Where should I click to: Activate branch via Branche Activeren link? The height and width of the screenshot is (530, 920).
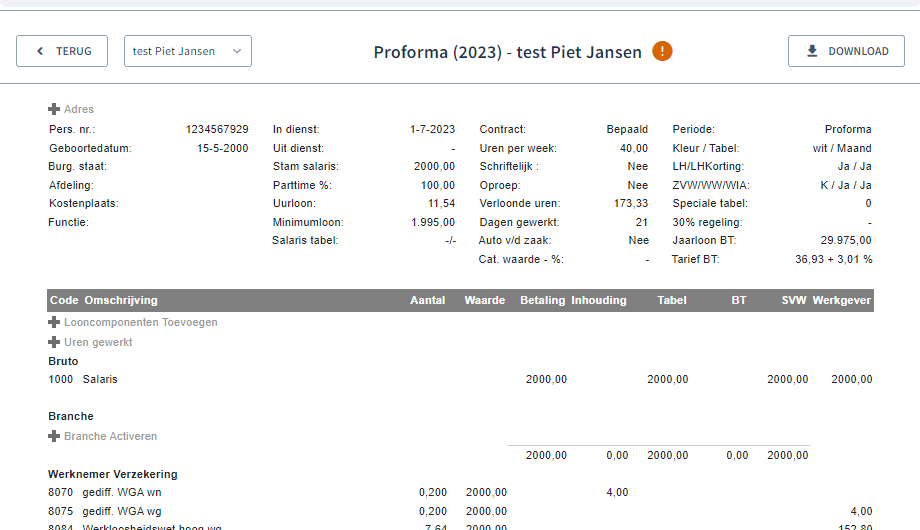coord(110,436)
